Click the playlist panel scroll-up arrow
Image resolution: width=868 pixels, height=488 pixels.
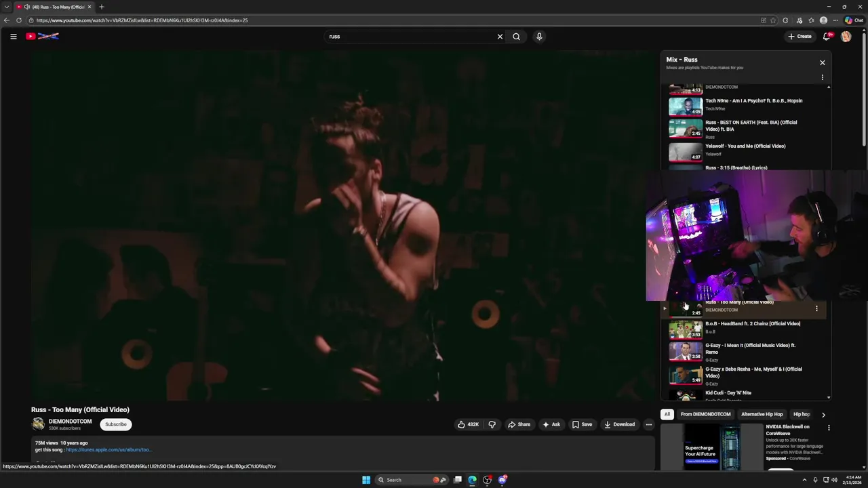click(828, 87)
